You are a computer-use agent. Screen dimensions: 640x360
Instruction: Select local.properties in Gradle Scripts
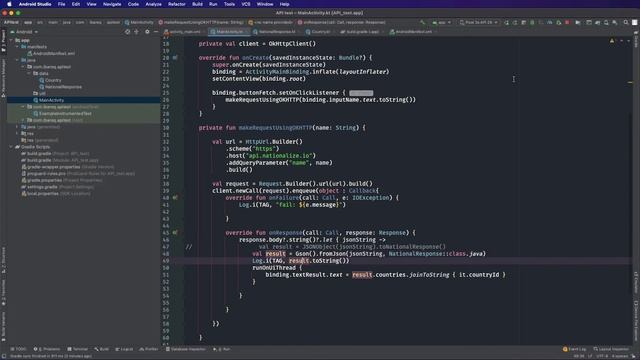43,193
